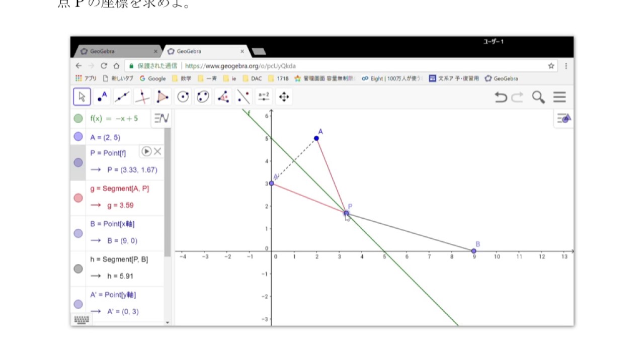Open the DAC bookmark folder
Viewport: 644px width, 362px height.
click(x=253, y=78)
